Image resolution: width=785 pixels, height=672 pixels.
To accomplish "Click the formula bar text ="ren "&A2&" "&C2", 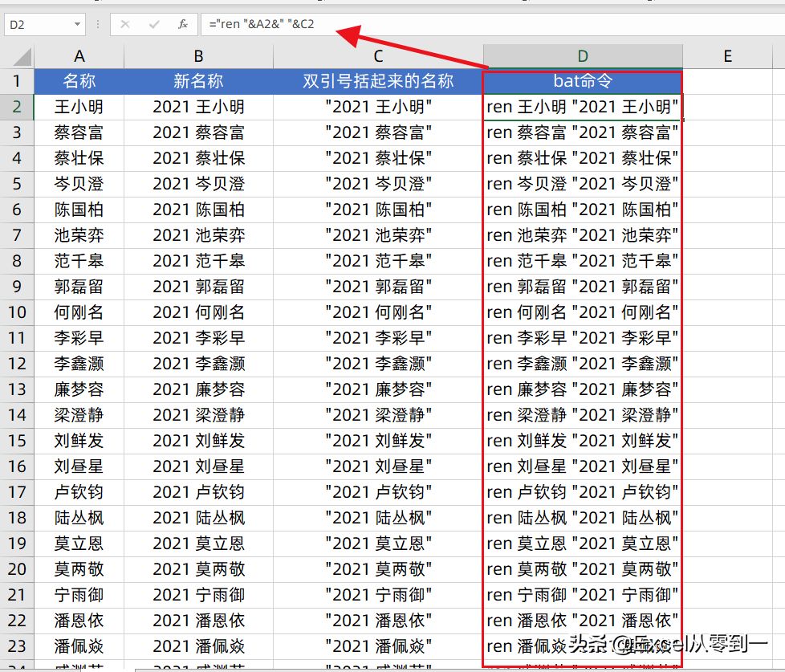I will [x=262, y=24].
